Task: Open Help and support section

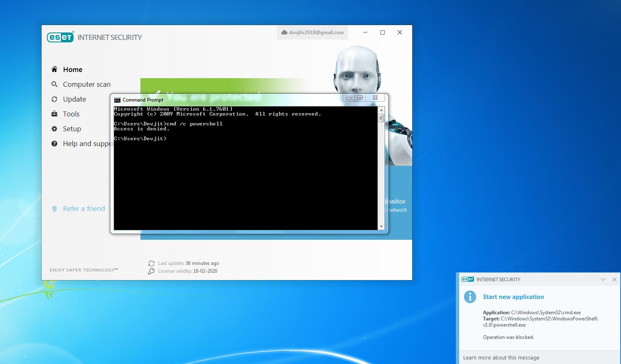Action: pos(86,144)
